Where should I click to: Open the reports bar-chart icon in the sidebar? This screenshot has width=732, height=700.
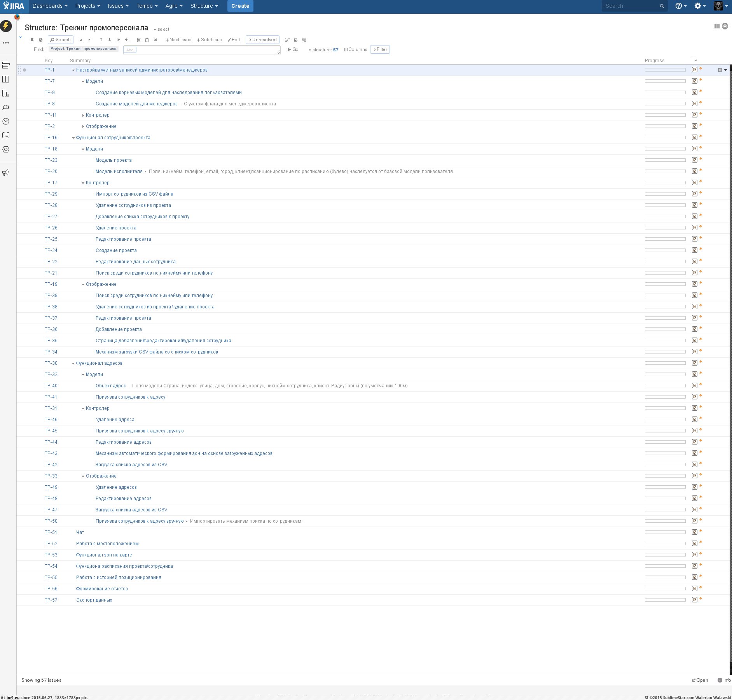click(x=6, y=93)
